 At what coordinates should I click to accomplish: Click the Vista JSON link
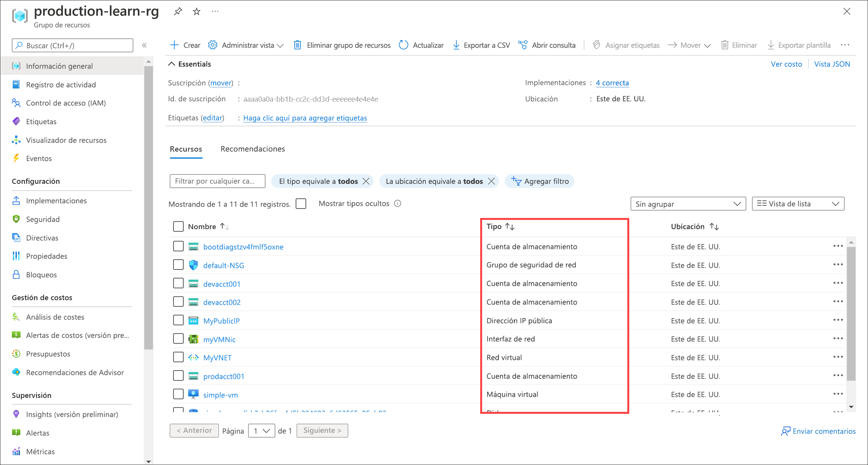(832, 64)
